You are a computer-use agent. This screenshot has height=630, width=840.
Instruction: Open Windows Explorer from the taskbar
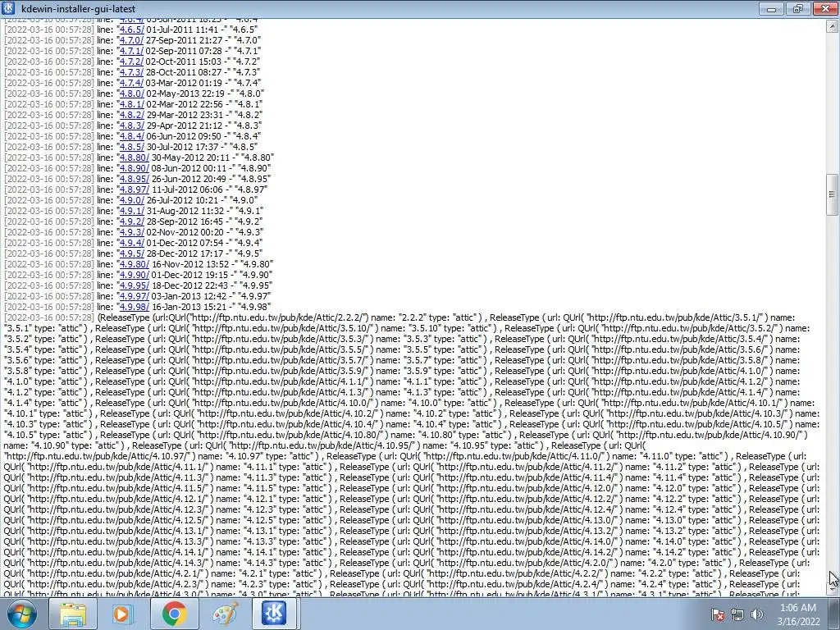[x=73, y=614]
